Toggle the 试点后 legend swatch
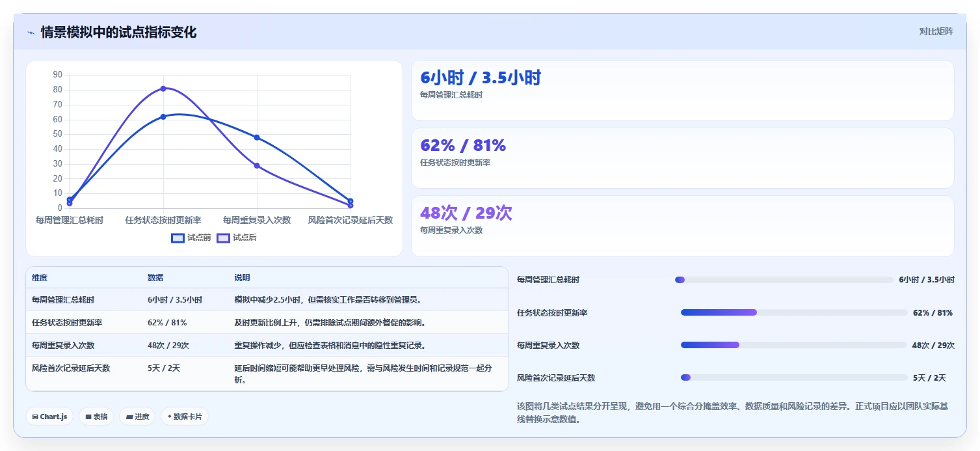The height and width of the screenshot is (451, 980). 223,238
